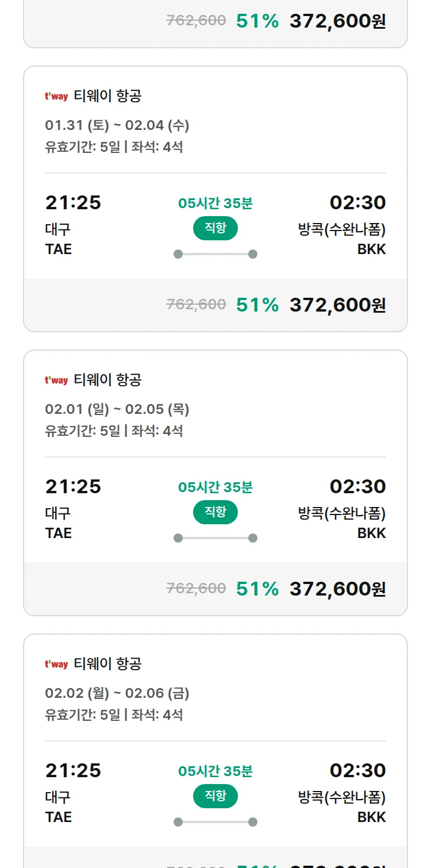This screenshot has height=868, width=431.
Task: Click t'way logo on 01.31 (토) flight card
Action: click(x=56, y=97)
